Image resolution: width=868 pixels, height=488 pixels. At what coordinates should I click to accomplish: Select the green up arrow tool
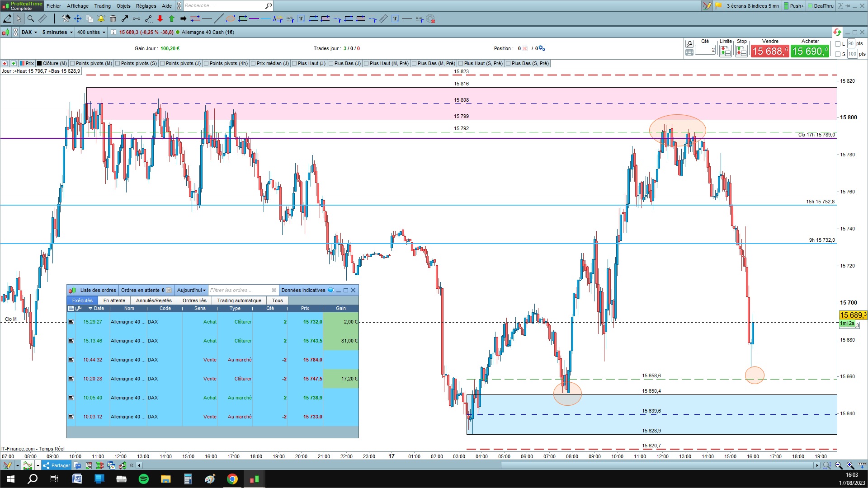pyautogui.click(x=172, y=19)
